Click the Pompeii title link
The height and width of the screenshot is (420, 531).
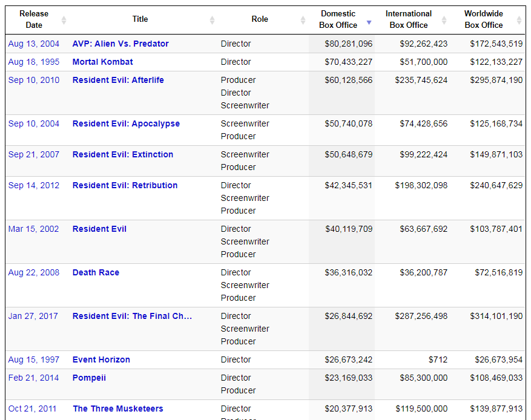(x=89, y=378)
